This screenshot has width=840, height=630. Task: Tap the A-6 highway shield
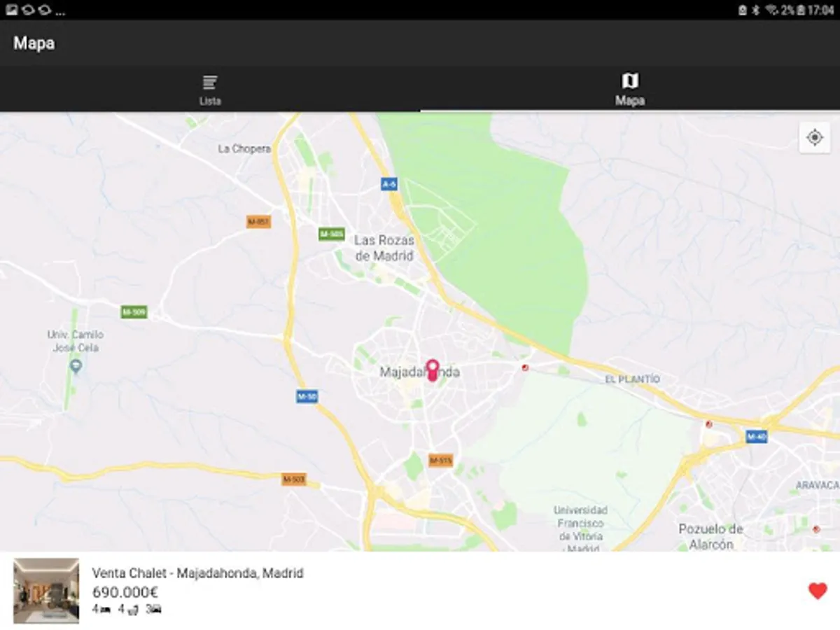[x=389, y=183]
